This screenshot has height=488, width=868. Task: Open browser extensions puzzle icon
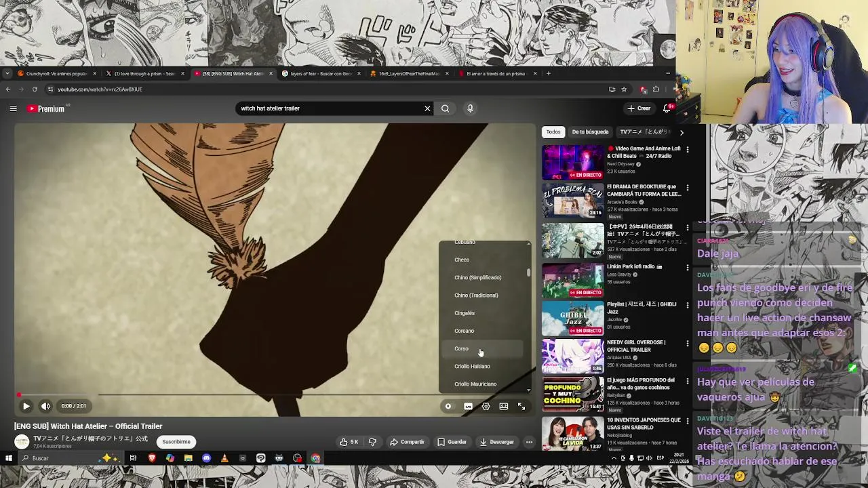656,89
